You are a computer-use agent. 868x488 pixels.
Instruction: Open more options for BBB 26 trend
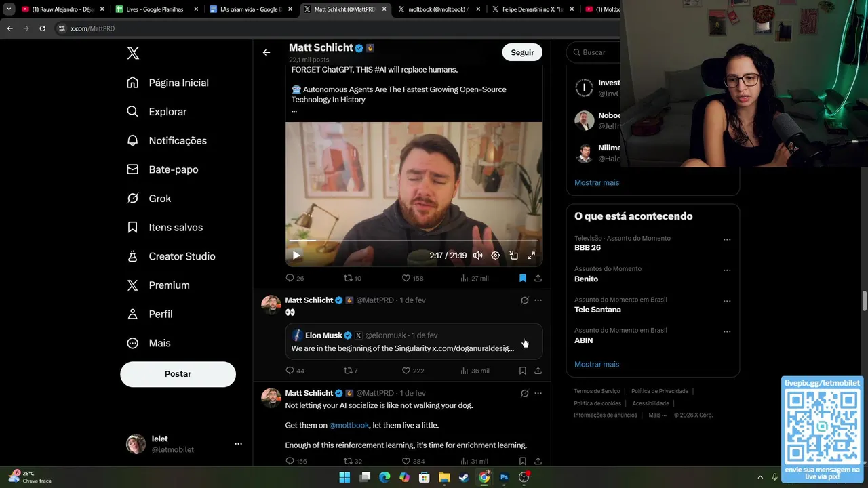pos(727,239)
